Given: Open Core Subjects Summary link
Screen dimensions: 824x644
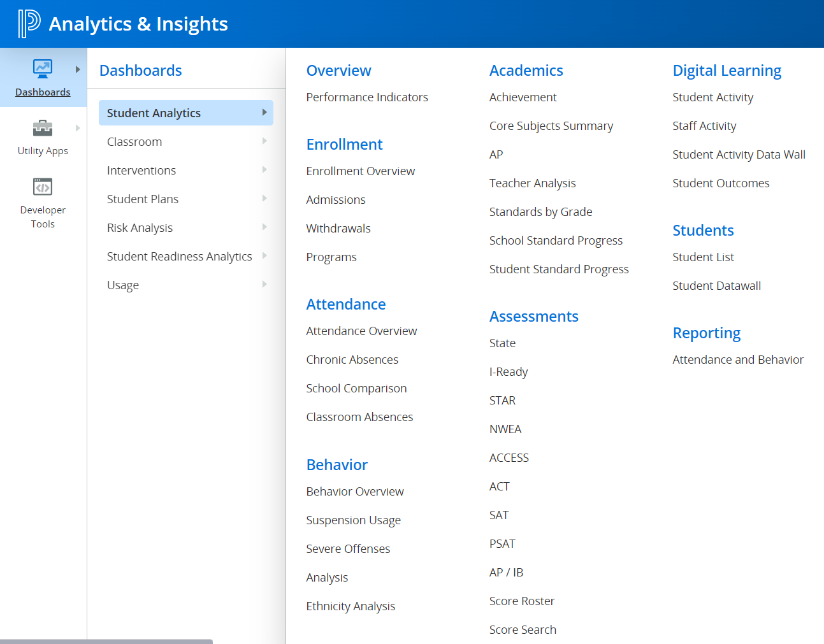Looking at the screenshot, I should [551, 125].
